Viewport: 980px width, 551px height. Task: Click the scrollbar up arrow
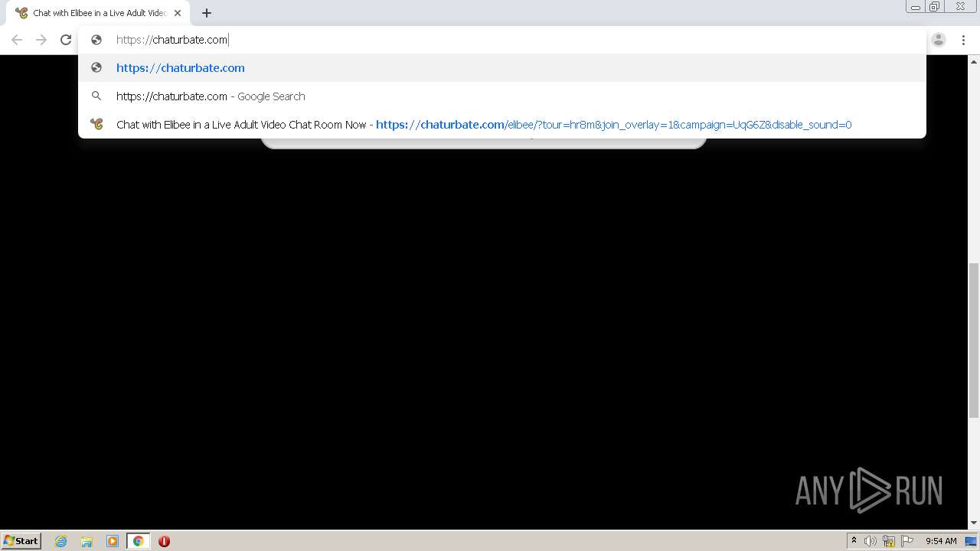974,60
